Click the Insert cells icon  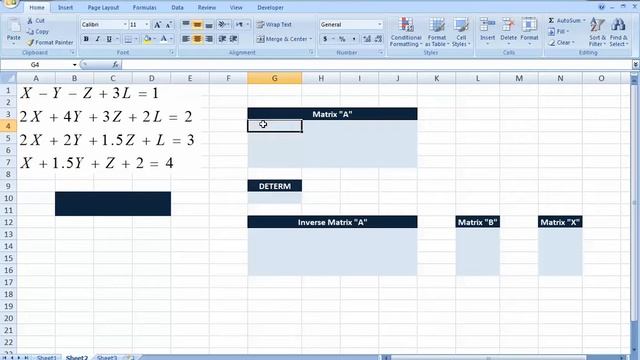487,24
